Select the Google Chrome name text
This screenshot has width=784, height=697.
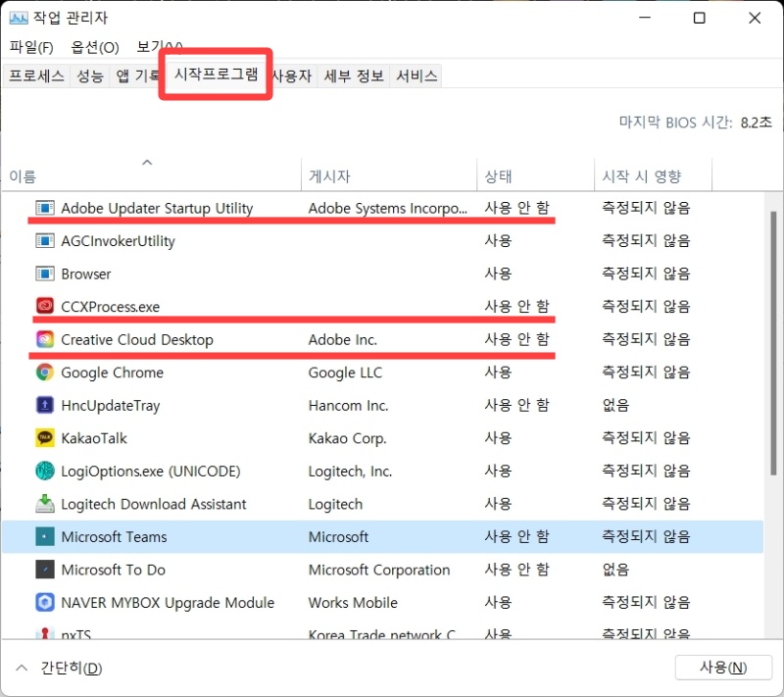[112, 373]
